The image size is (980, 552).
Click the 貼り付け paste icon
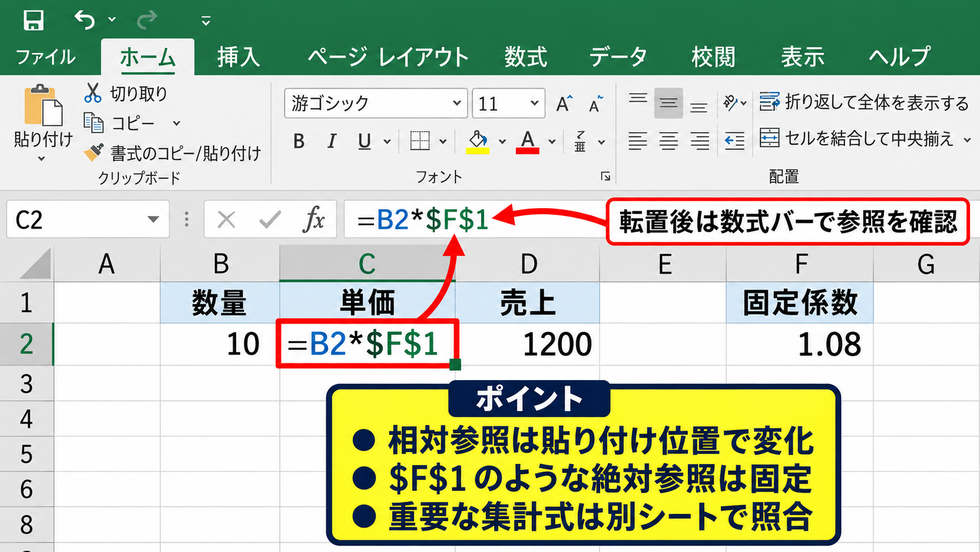click(43, 106)
